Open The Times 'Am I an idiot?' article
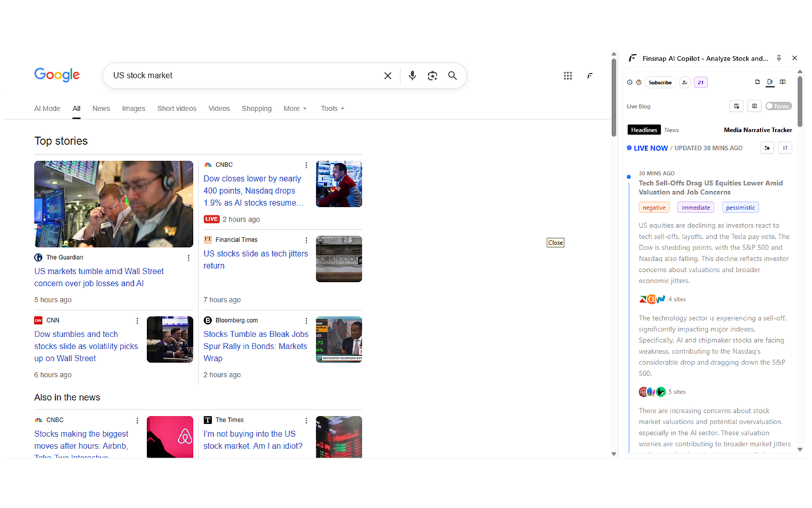This screenshot has width=812, height=508. [253, 440]
